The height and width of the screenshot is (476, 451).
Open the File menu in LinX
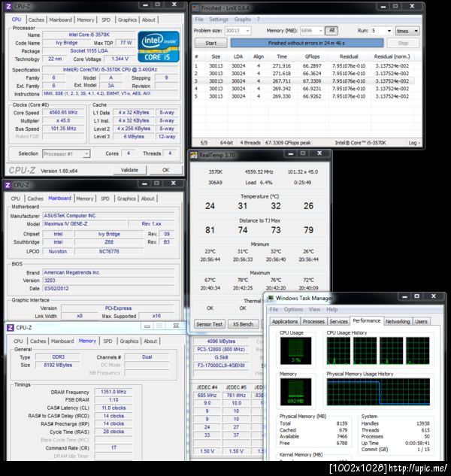(199, 20)
